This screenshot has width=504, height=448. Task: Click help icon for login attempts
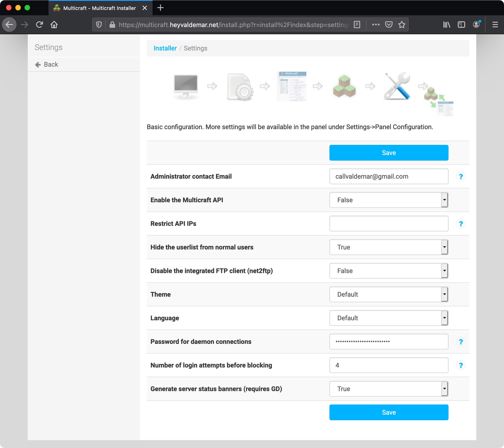[460, 365]
